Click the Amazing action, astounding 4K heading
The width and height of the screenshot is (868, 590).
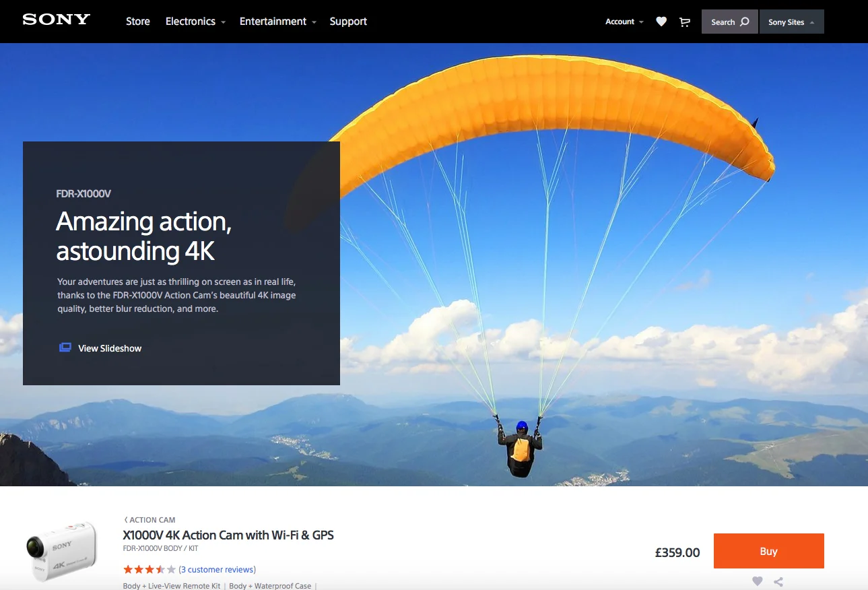point(144,236)
